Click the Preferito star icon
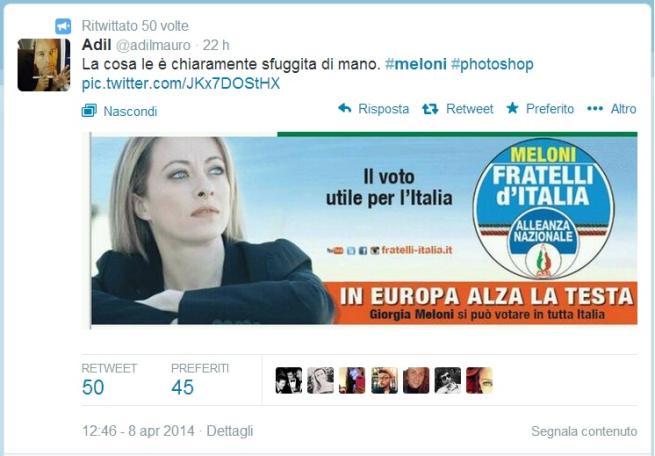Screen dimensions: 655x456 pyautogui.click(x=512, y=108)
